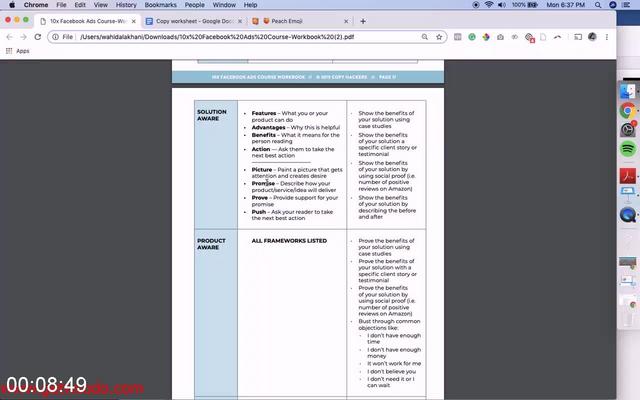Reload the current page

coord(38,37)
